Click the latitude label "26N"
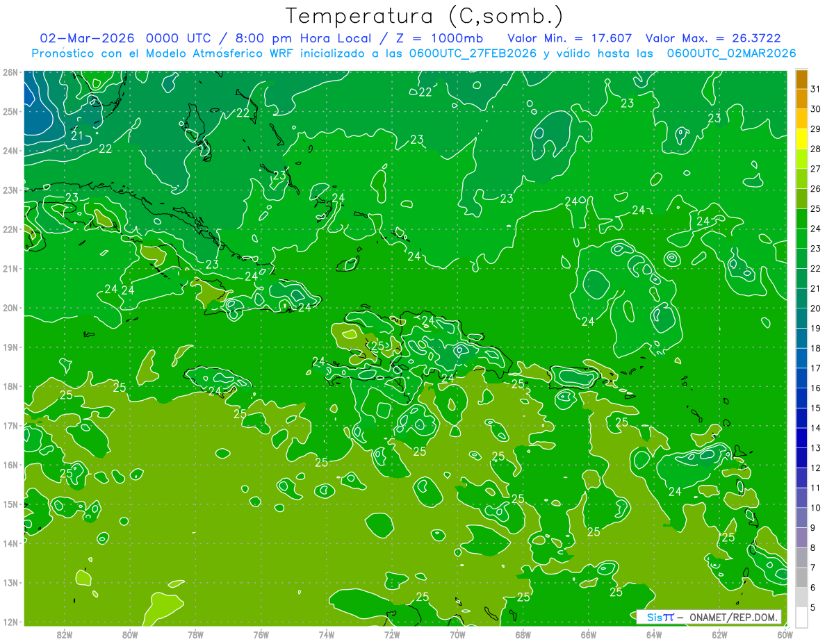This screenshot has height=644, width=834. 10,72
